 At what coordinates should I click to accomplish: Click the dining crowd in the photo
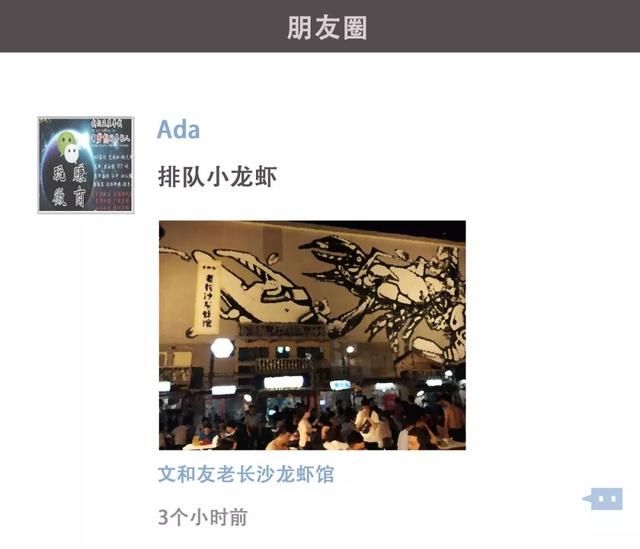[x=312, y=425]
